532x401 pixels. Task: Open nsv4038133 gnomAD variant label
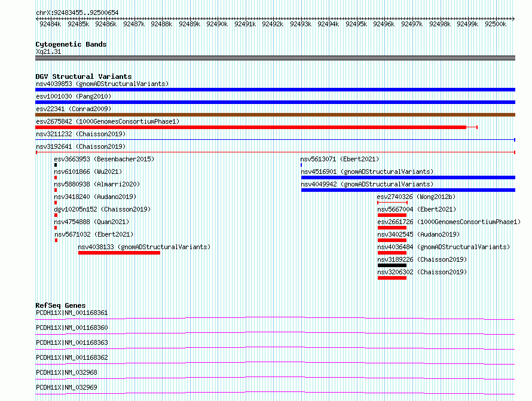[x=144, y=247]
